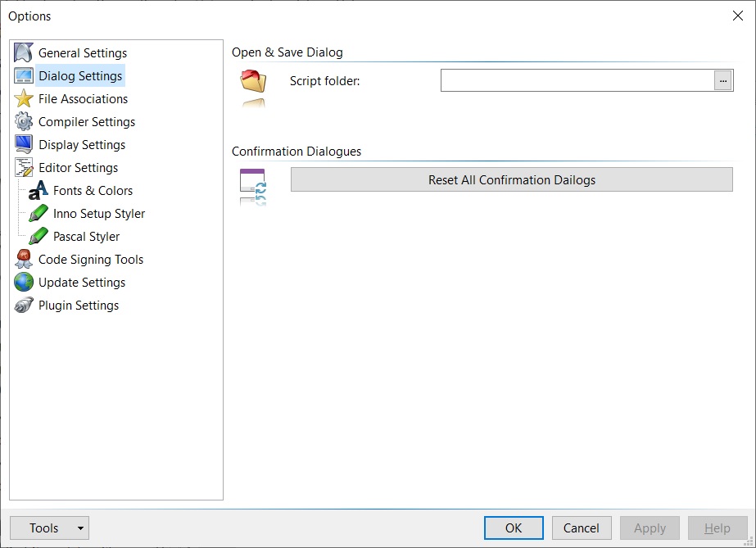Open Plugin Settings page
Image resolution: width=756 pixels, height=548 pixels.
[x=78, y=305]
